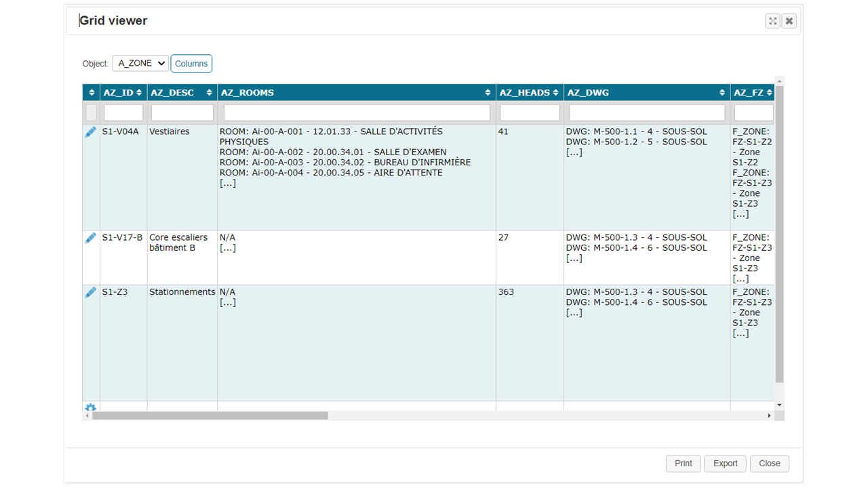Select the AZ_HEADS value "41"
This screenshot has width=868, height=488.
pos(503,131)
